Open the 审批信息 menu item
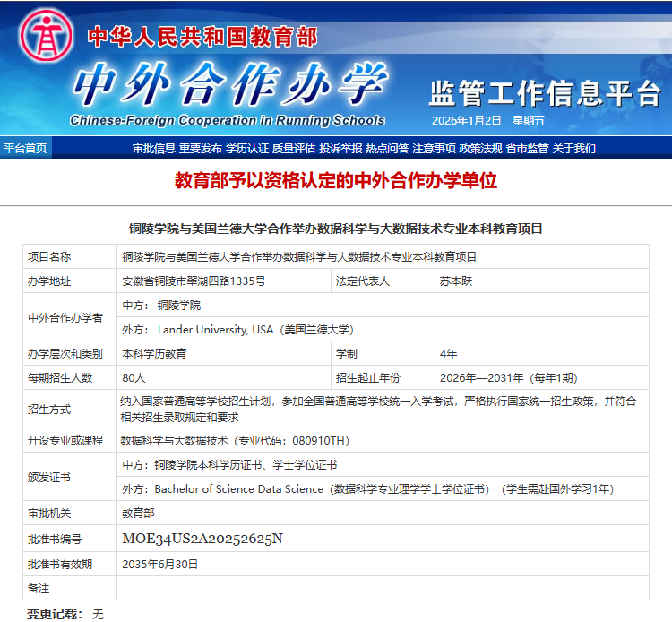672x622 pixels. pyautogui.click(x=154, y=148)
